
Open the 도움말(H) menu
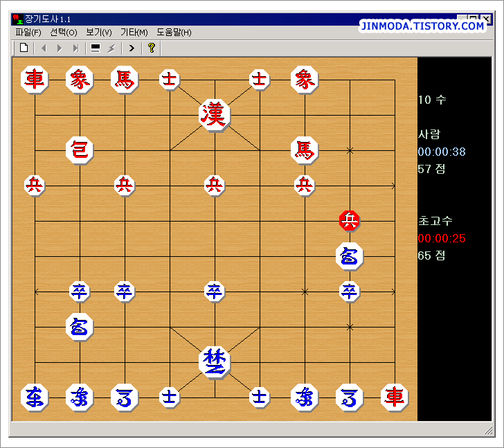174,33
